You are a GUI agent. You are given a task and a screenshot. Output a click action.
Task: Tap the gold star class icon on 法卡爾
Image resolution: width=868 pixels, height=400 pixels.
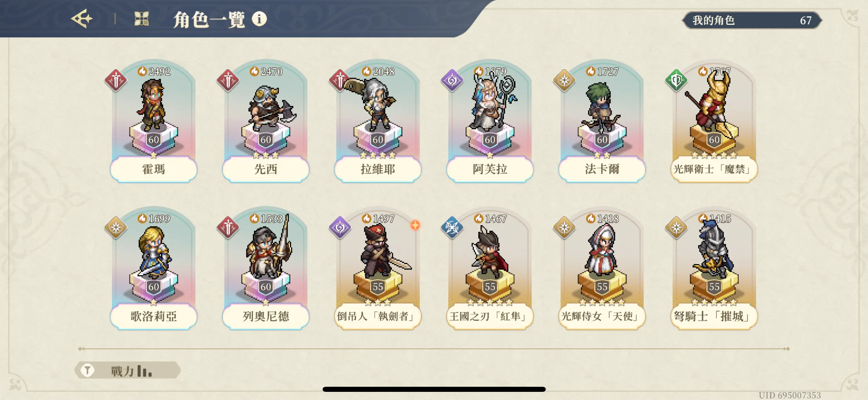(x=564, y=80)
